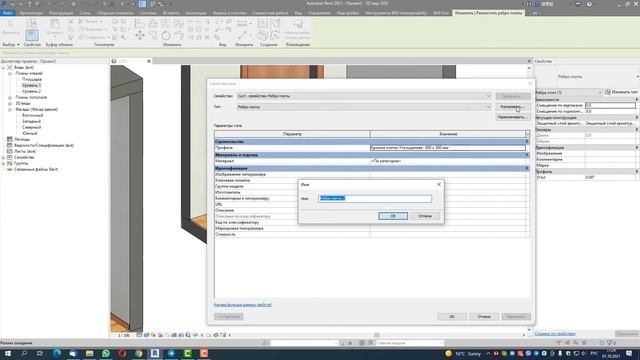The image size is (640, 360).
Task: Open Telegram from the taskbar
Action: tap(171, 353)
